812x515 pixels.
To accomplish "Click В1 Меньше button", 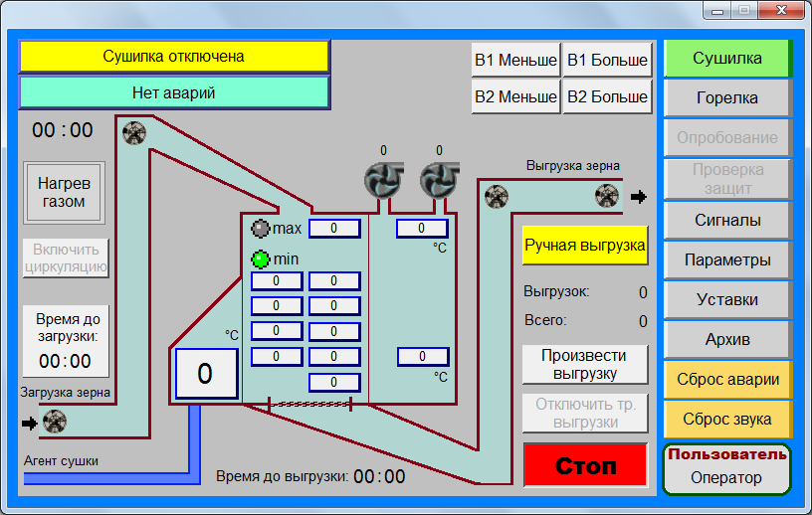I will click(x=515, y=60).
